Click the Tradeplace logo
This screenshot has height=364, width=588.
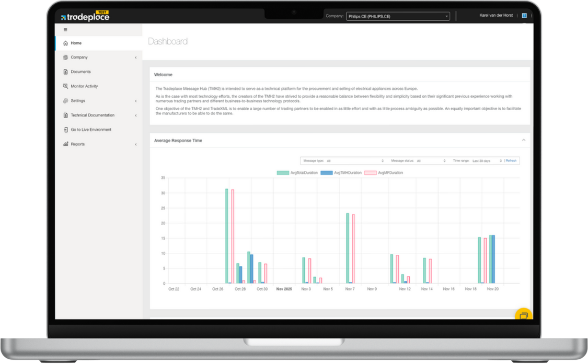(85, 17)
